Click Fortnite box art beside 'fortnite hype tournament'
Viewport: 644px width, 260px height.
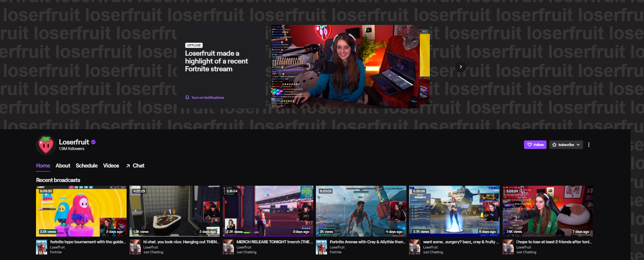[42, 247]
